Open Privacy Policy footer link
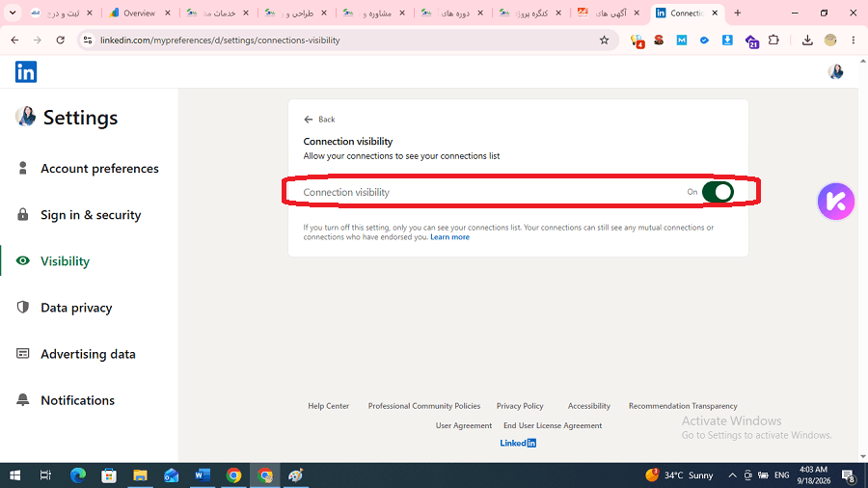Image resolution: width=868 pixels, height=488 pixels. coord(520,406)
